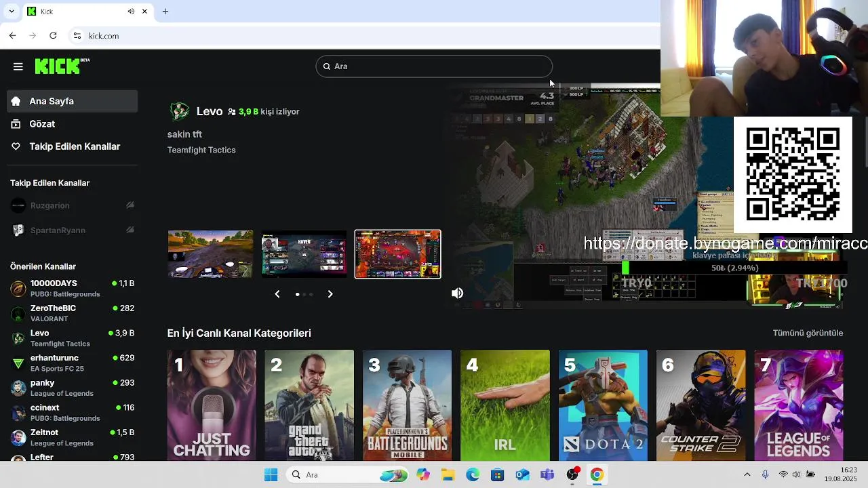The height and width of the screenshot is (488, 868).
Task: Click Levo avatar in recommended channels
Action: 18,338
